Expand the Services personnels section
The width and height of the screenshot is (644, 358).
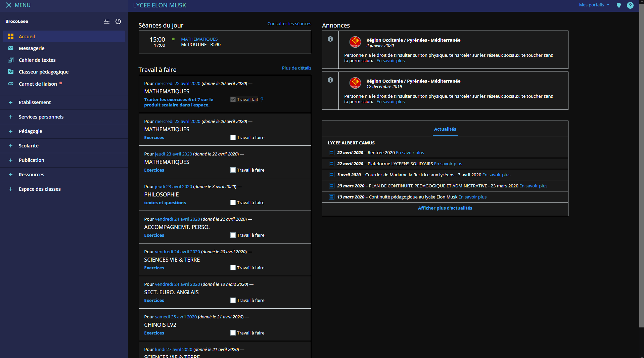[64, 117]
